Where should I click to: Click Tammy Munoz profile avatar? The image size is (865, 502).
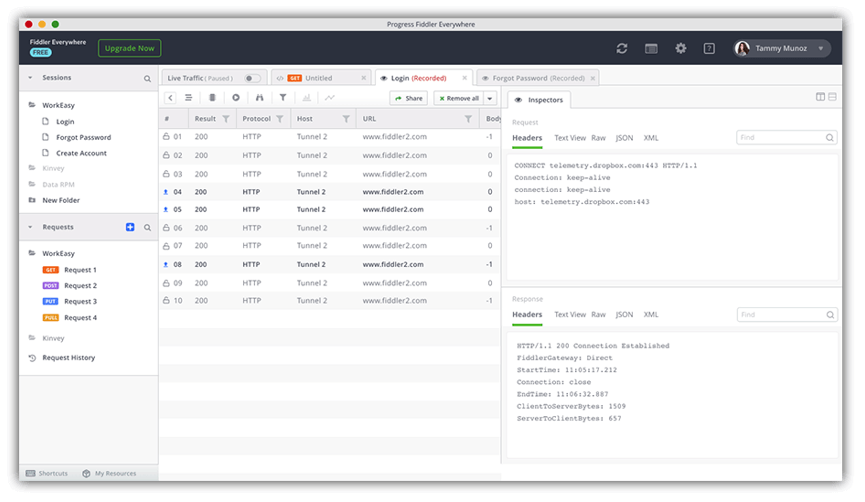[x=743, y=49]
